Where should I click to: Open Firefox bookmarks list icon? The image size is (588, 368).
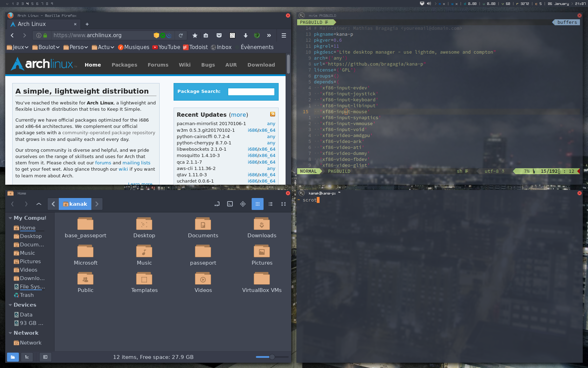tap(206, 35)
